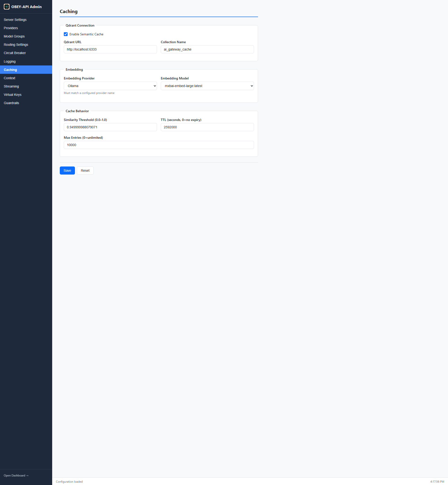Click the OBEY-API Admin logo icon

7,7
